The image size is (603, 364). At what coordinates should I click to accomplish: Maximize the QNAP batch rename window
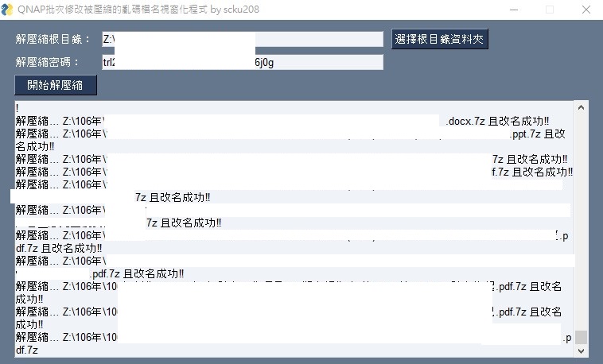coord(549,9)
